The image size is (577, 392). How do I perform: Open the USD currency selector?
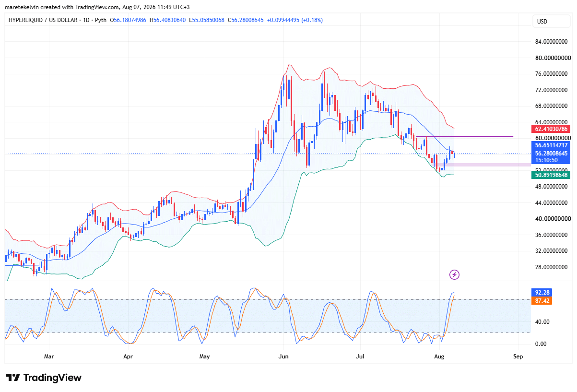[x=552, y=22]
